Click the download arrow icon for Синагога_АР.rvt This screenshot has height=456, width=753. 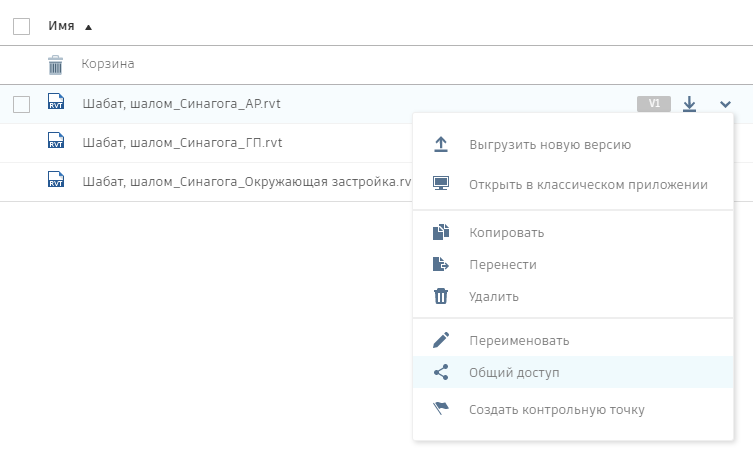[x=689, y=104]
